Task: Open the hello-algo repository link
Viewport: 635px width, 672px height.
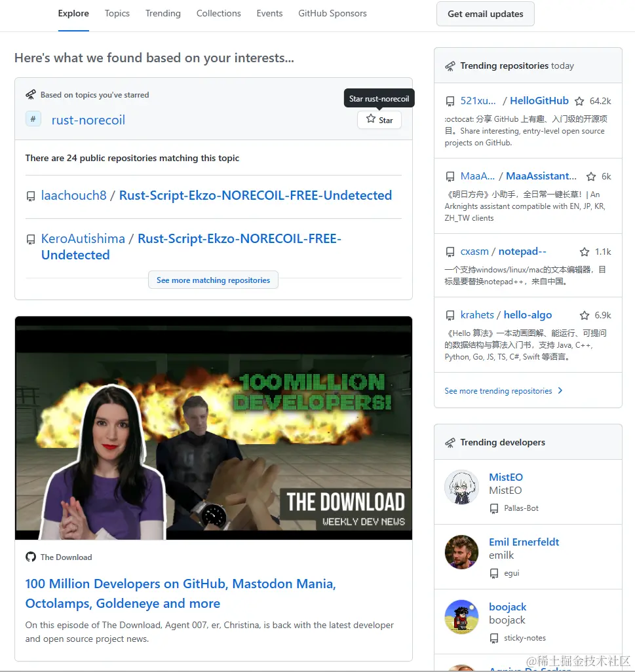Action: coord(528,315)
